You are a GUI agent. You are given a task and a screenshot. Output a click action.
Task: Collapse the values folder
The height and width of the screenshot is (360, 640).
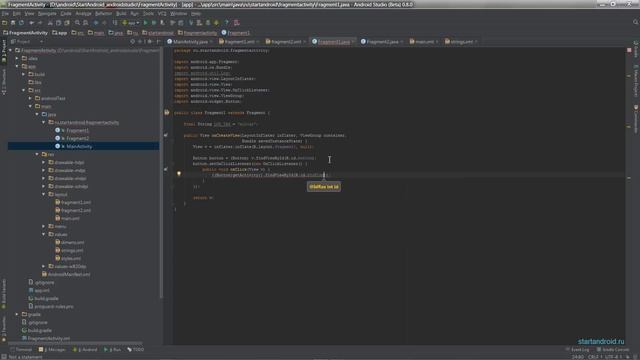pos(44,234)
